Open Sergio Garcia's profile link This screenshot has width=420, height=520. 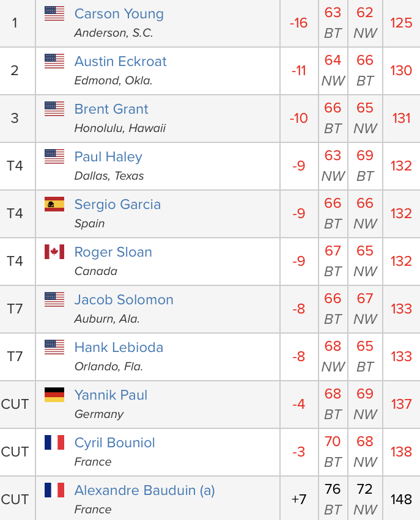pyautogui.click(x=117, y=204)
